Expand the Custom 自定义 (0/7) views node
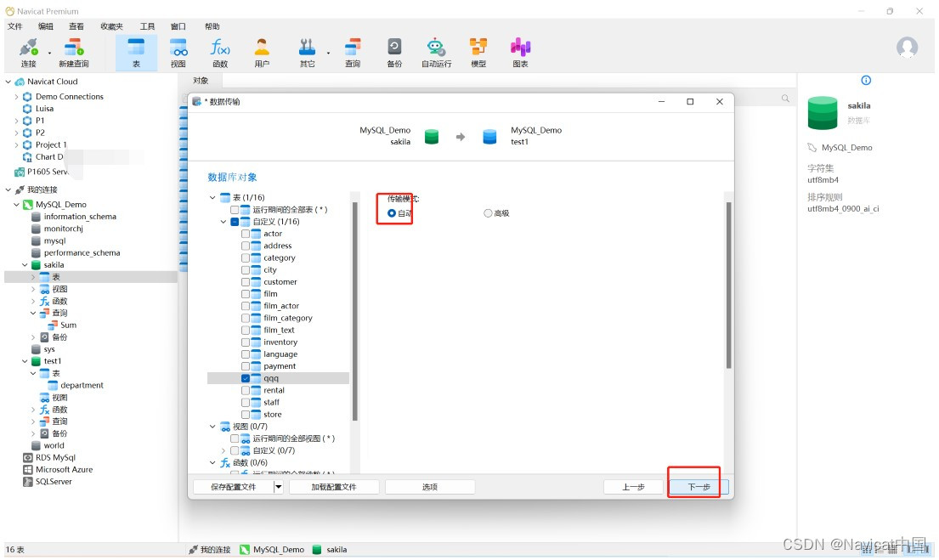Image resolution: width=939 pixels, height=560 pixels. [x=223, y=450]
